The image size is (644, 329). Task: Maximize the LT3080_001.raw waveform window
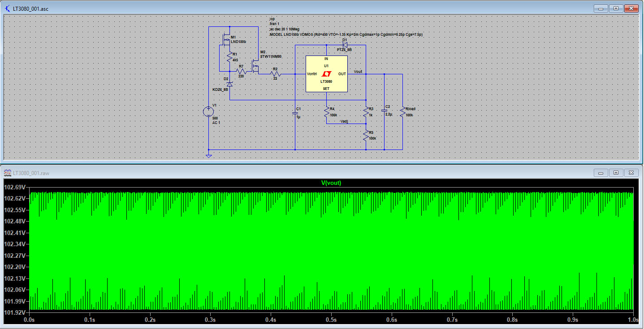[x=616, y=172]
